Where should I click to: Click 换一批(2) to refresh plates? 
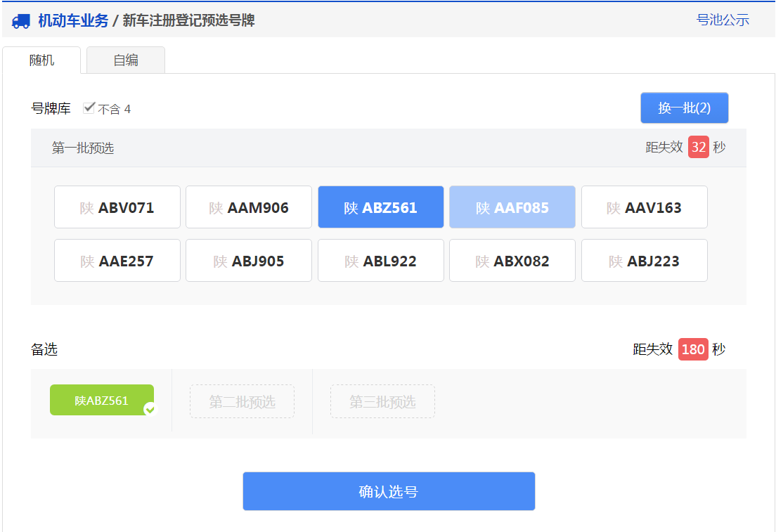683,108
